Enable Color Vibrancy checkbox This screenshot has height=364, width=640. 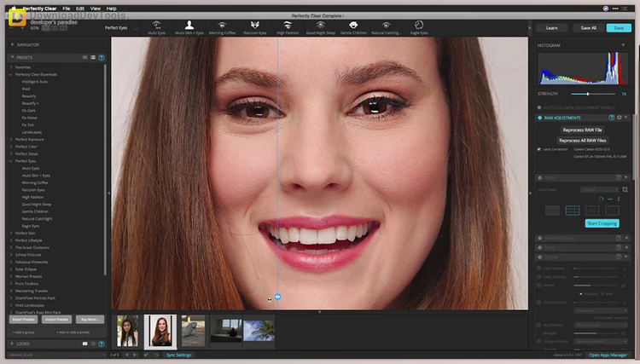[x=539, y=277]
